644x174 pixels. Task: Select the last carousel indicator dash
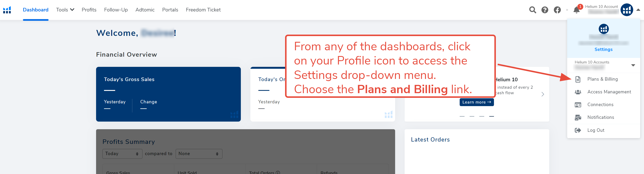coord(491,116)
